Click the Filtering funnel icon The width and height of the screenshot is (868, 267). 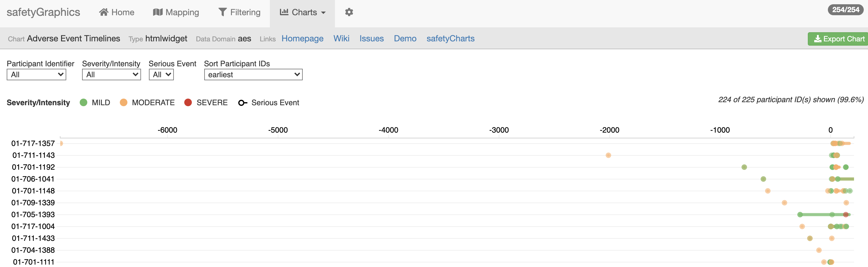pyautogui.click(x=222, y=12)
